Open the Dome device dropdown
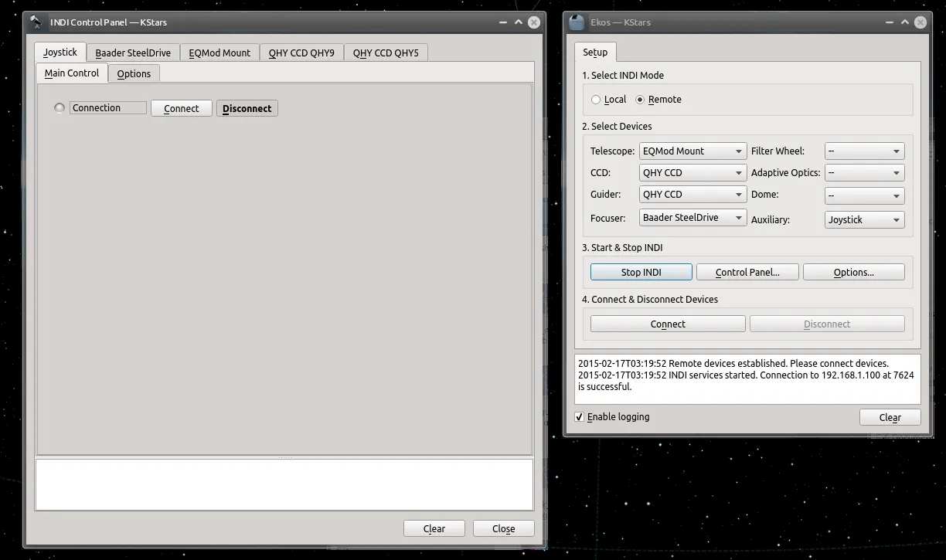This screenshot has height=560, width=946. 864,195
